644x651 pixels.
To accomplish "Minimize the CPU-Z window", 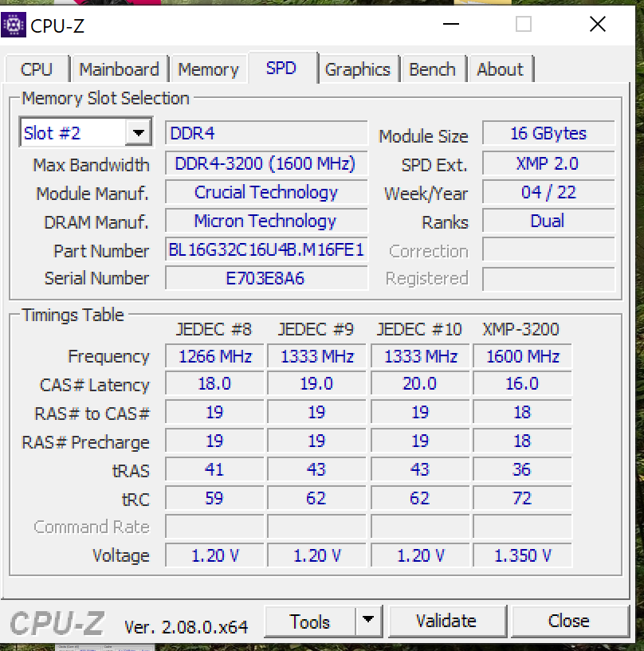I will 451,24.
